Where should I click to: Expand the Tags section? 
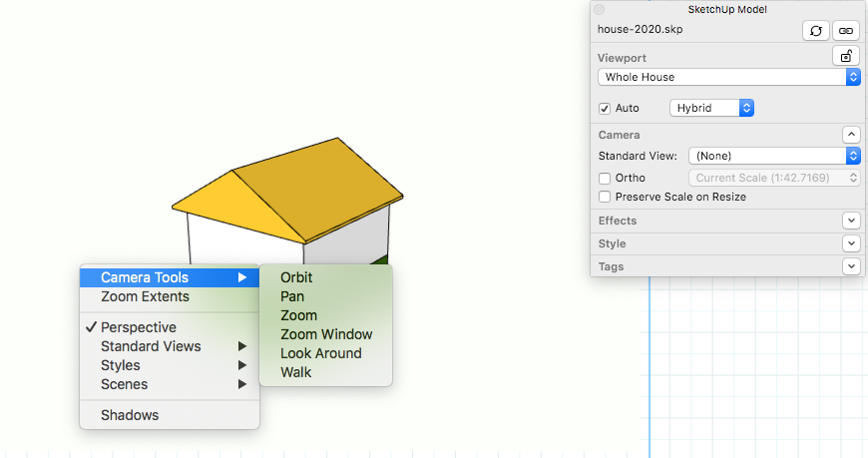[x=850, y=266]
